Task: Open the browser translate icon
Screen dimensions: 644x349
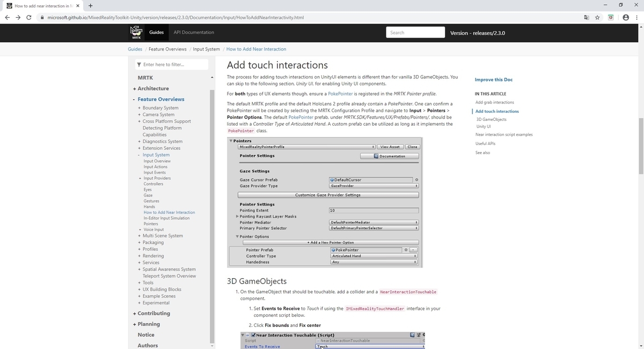Action: click(x=586, y=17)
